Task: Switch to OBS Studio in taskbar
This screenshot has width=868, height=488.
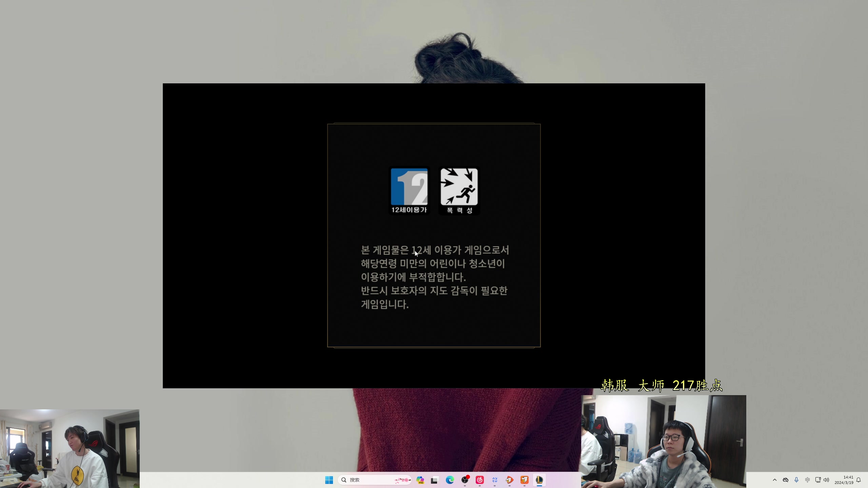Action: coord(465,480)
